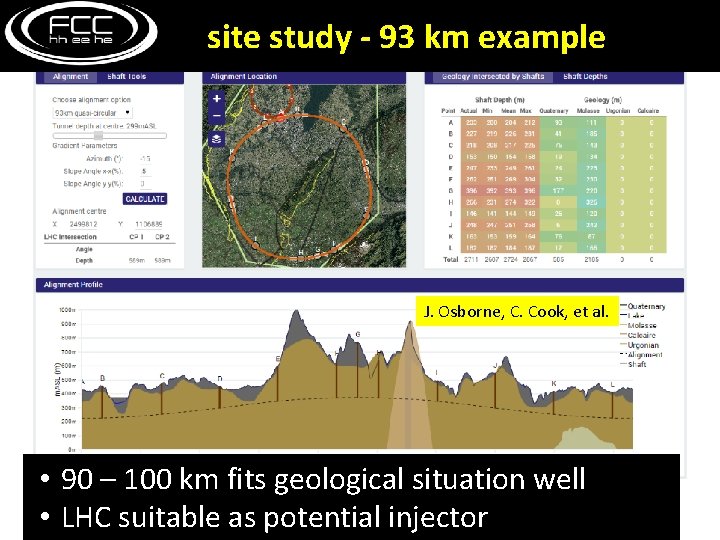This screenshot has width=720, height=540.
Task: Toggle Molasse legend entry in profile
Action: [x=639, y=326]
